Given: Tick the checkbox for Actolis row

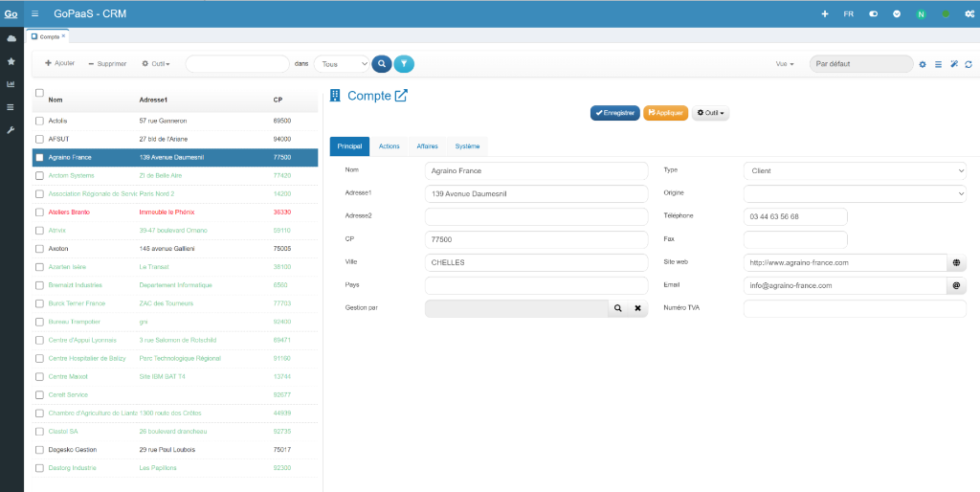Looking at the screenshot, I should point(39,122).
